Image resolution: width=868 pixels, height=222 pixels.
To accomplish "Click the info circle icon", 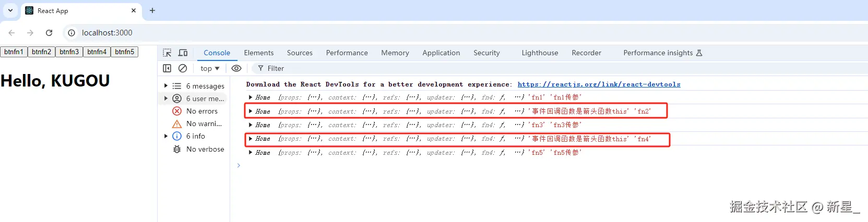I will (177, 136).
